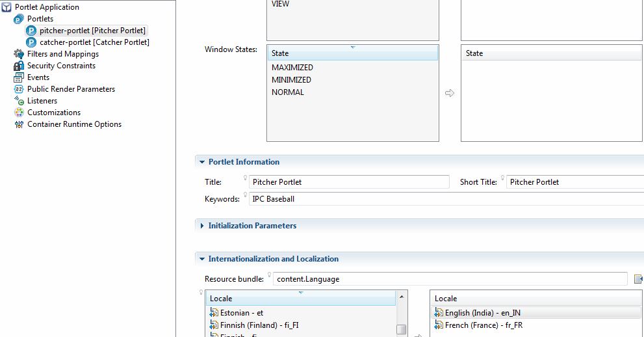
Task: Click the Public Render Parameters icon
Action: pos(19,89)
